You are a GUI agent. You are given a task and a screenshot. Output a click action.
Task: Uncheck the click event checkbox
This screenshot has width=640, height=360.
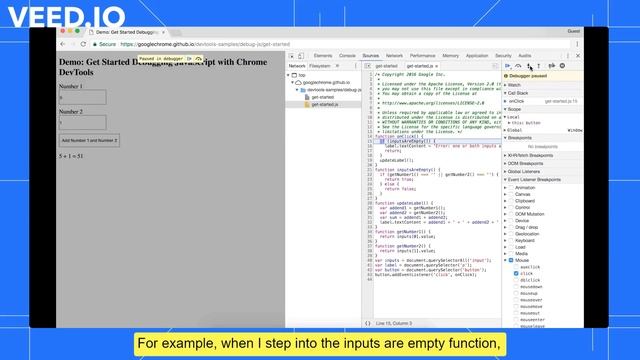pyautogui.click(x=516, y=273)
